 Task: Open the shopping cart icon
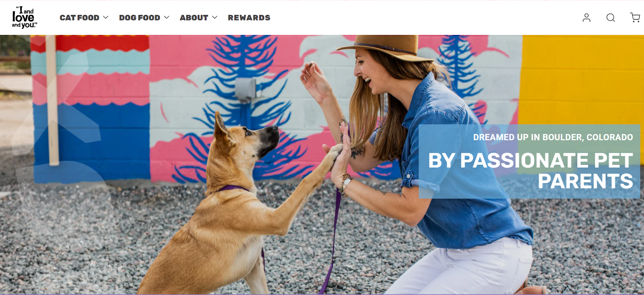[x=635, y=17]
